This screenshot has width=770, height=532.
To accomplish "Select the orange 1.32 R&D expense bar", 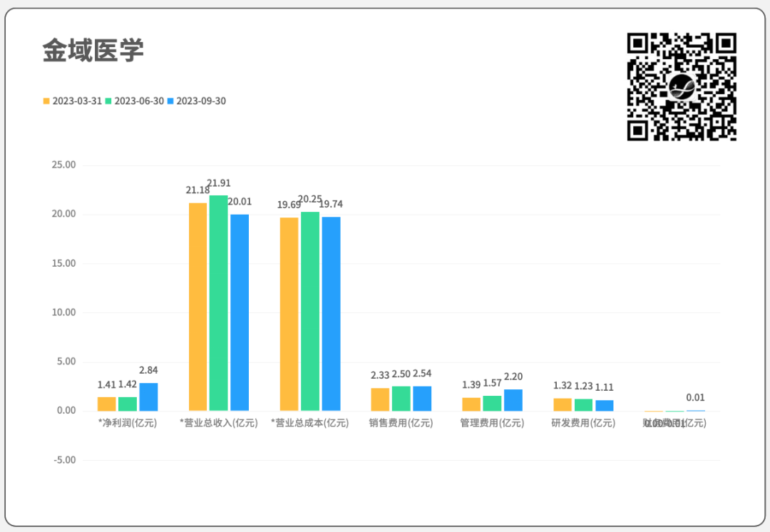I will [x=563, y=404].
